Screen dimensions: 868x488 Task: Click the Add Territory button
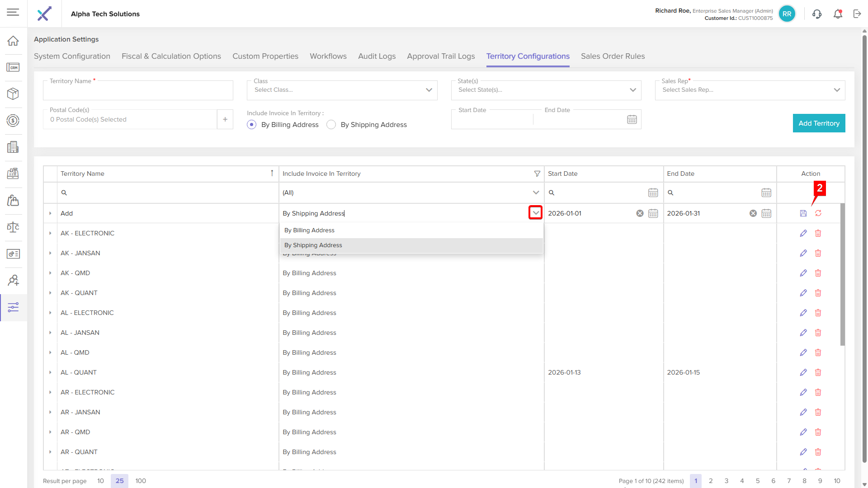point(818,123)
